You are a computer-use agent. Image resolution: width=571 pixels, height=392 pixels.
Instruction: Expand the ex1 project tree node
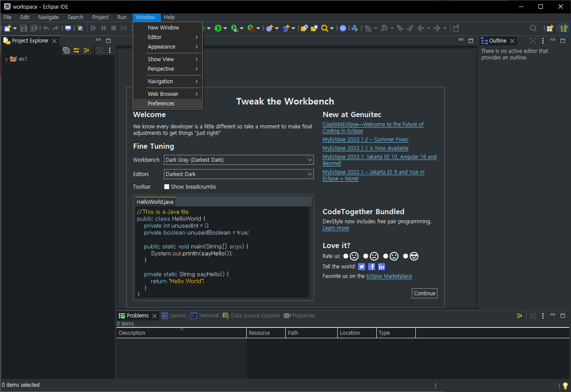pyautogui.click(x=6, y=59)
